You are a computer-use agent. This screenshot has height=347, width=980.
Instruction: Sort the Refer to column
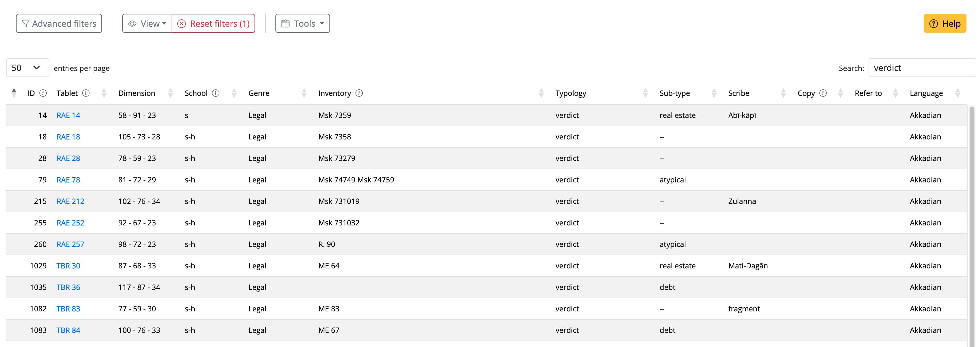pos(896,93)
